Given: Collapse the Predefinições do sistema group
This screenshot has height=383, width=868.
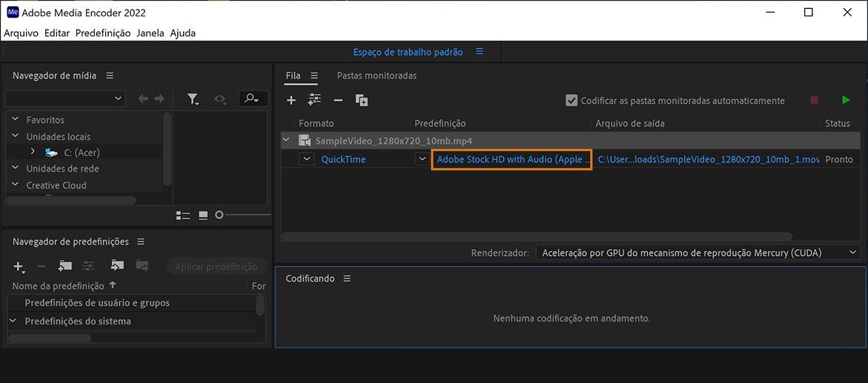Looking at the screenshot, I should [13, 321].
